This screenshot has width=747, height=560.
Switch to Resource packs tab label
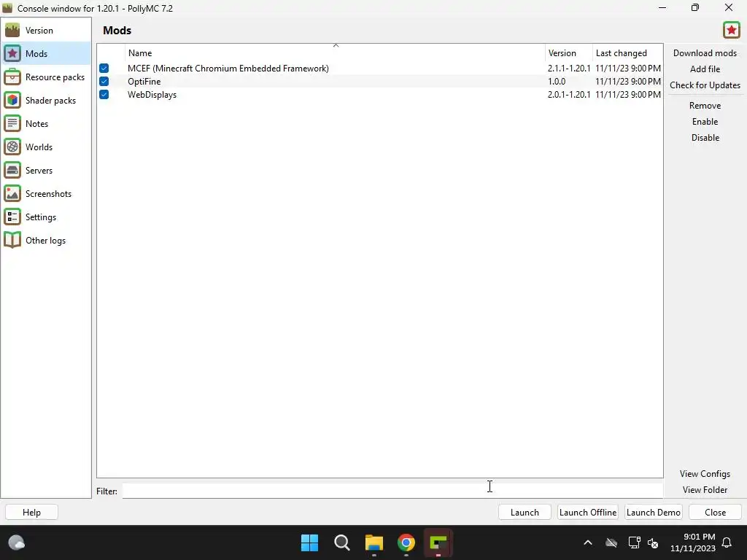55,77
